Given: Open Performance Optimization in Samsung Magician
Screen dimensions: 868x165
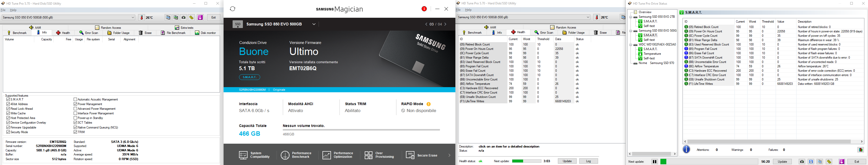Looking at the screenshot, I should coord(338,155).
